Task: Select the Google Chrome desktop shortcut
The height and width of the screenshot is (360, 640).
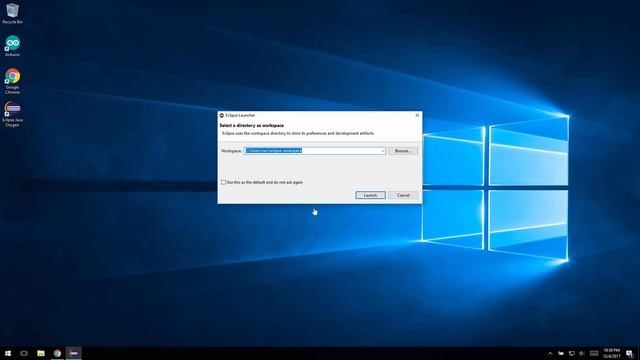Action: tap(12, 81)
